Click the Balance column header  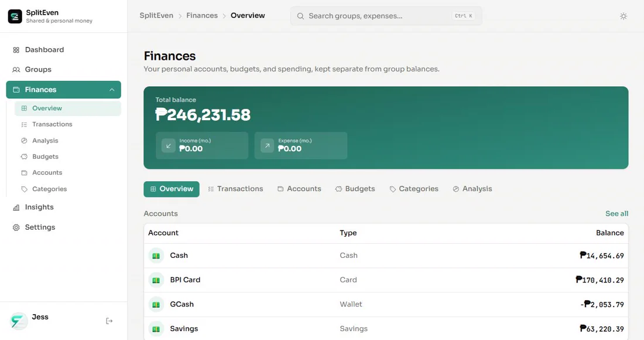click(610, 233)
